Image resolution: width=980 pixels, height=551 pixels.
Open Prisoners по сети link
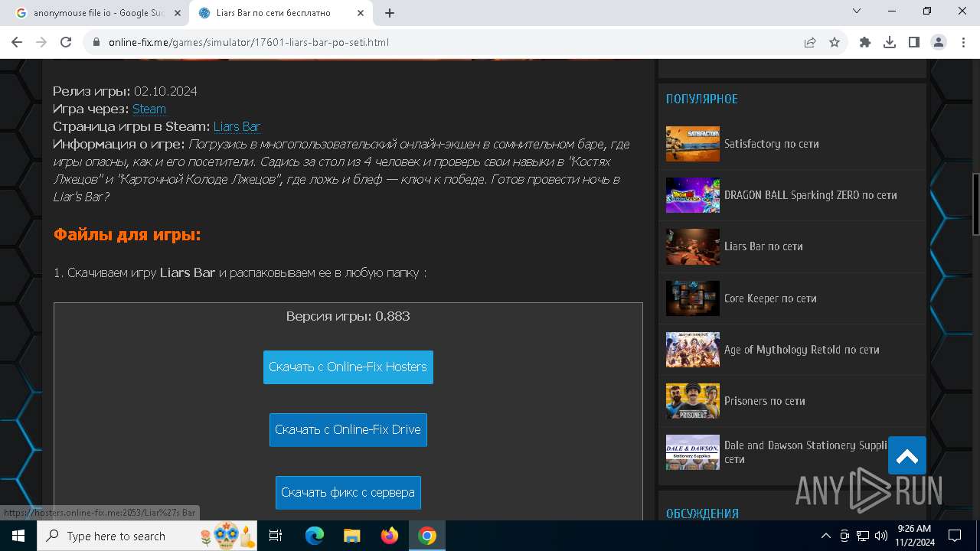coord(765,401)
